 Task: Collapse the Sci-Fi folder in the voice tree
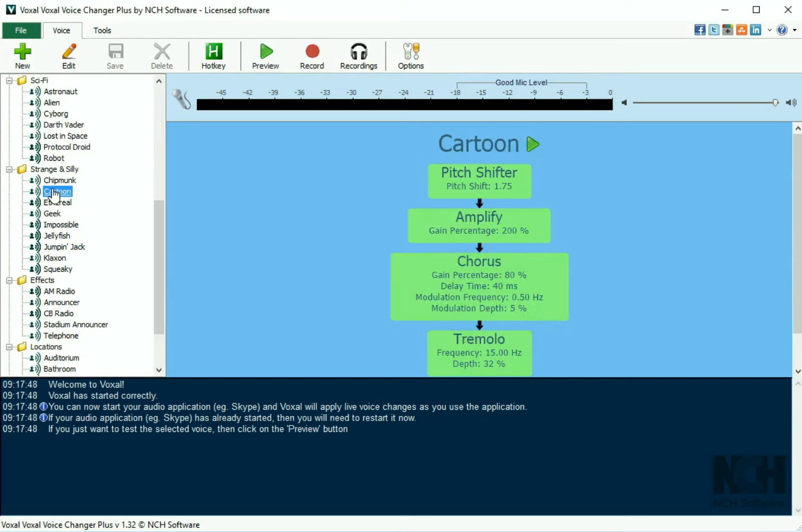tap(9, 80)
